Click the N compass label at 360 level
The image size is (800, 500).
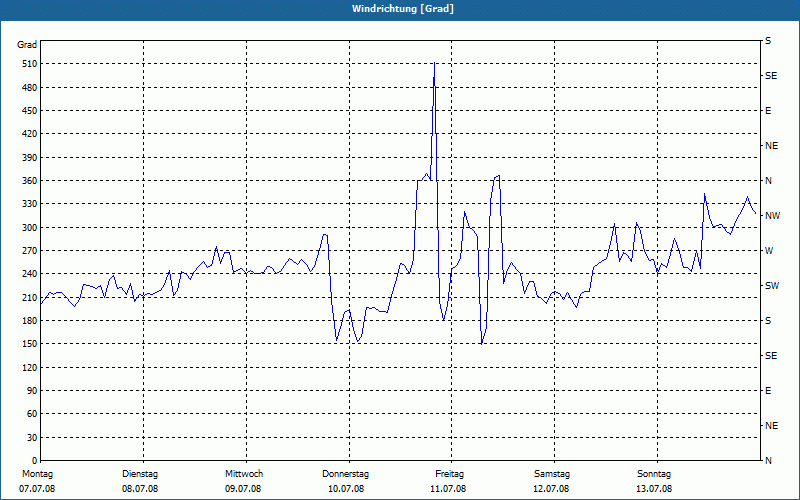(x=768, y=181)
